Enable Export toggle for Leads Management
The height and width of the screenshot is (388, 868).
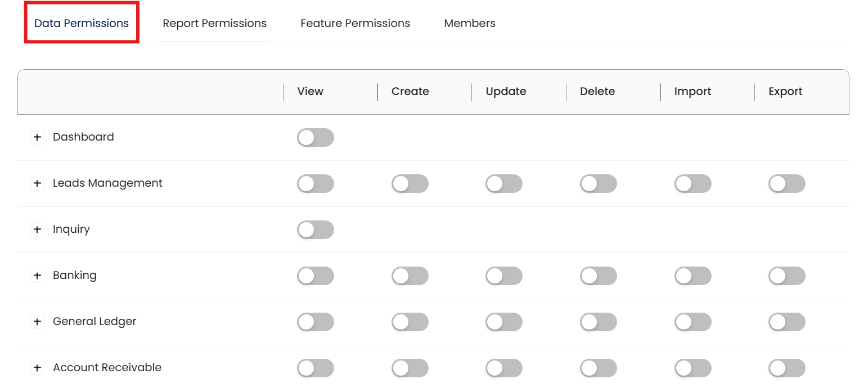(786, 183)
